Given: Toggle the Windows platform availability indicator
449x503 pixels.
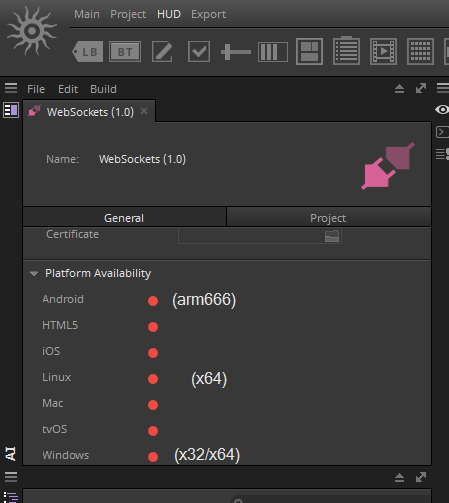Looking at the screenshot, I should pyautogui.click(x=153, y=457).
